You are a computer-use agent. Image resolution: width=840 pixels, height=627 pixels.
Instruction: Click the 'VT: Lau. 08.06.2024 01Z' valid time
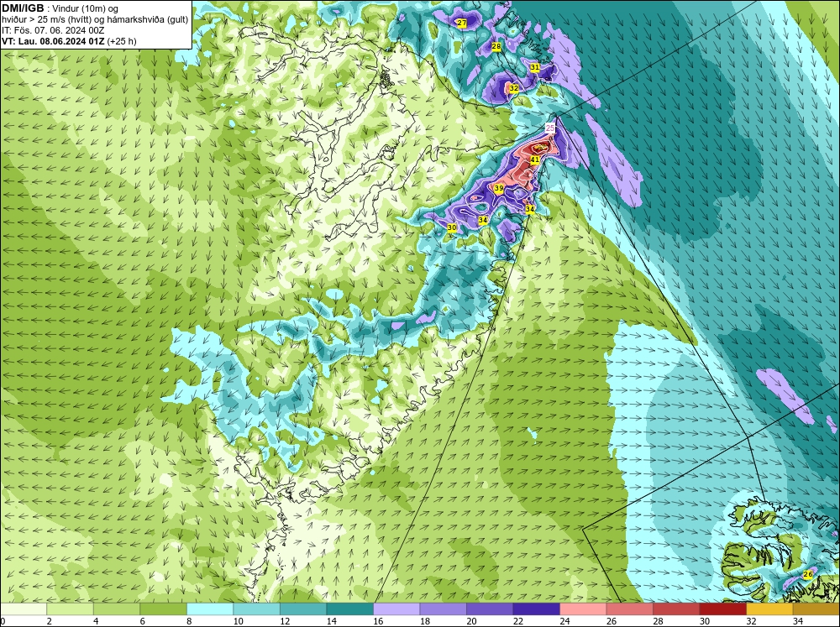click(53, 41)
